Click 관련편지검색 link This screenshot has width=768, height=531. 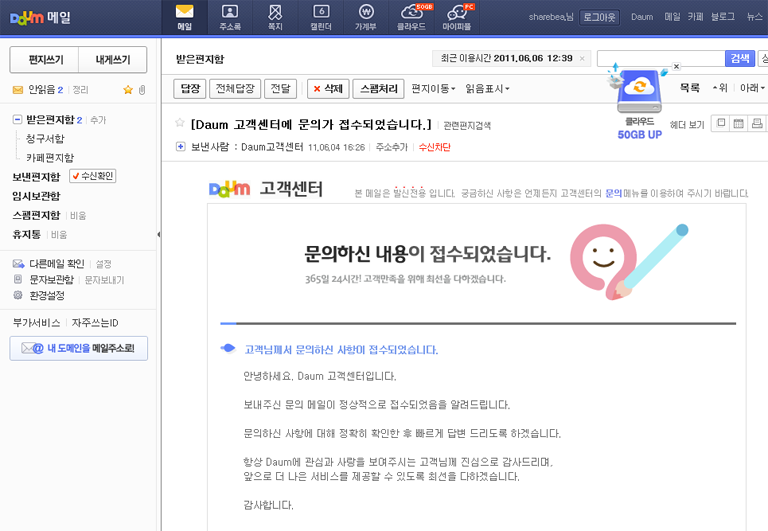467,126
